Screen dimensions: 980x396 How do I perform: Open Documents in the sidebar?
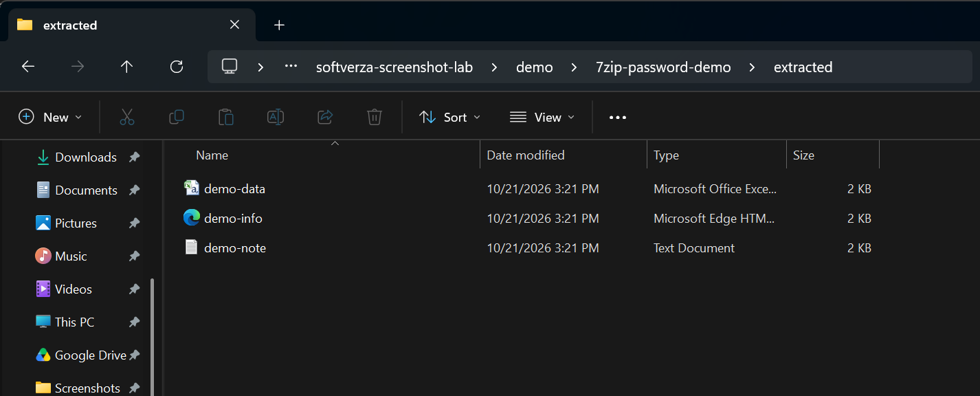pos(86,190)
